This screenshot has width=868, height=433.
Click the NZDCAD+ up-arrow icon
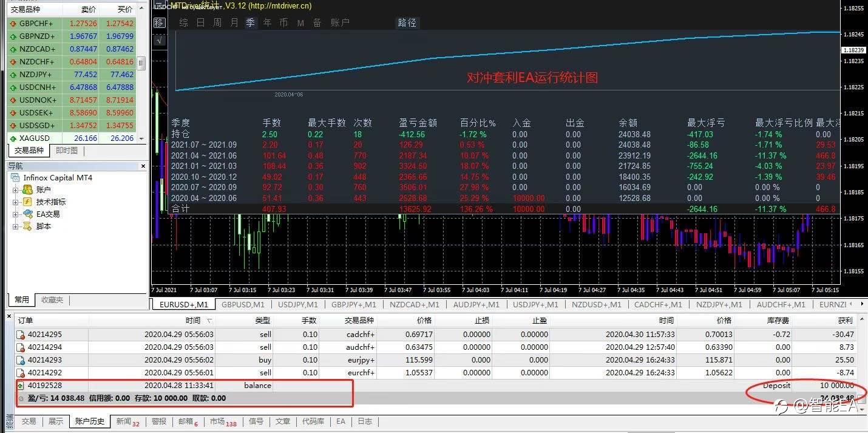(x=13, y=49)
